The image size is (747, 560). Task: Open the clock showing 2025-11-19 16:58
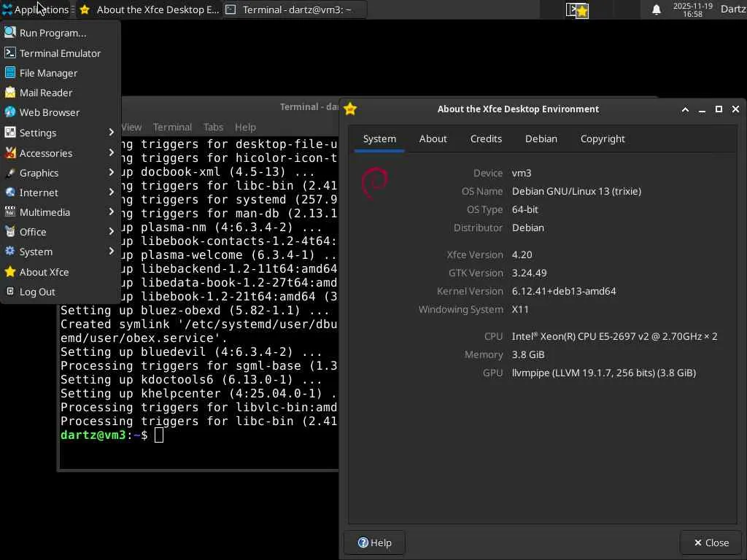[692, 9]
